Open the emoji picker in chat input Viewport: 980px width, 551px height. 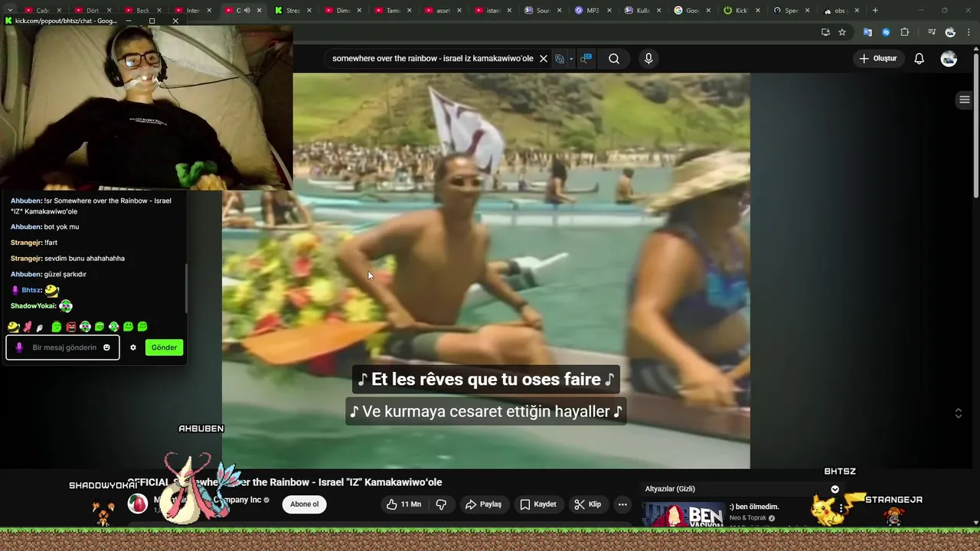coord(106,347)
